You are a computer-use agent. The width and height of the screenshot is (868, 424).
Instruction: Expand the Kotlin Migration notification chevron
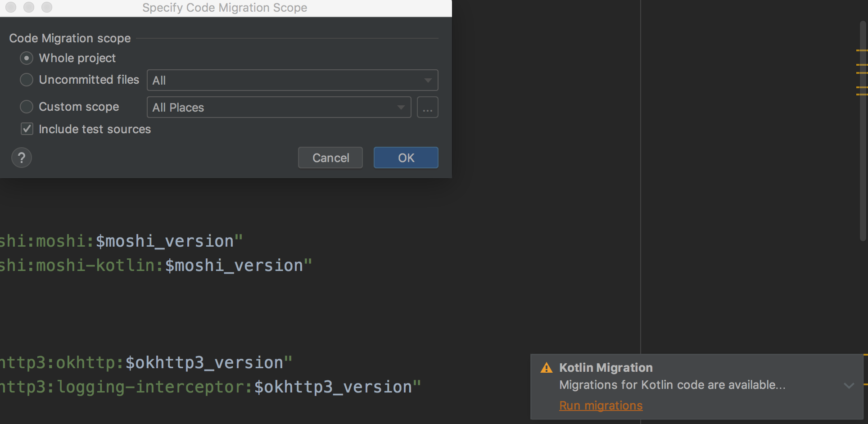(849, 386)
